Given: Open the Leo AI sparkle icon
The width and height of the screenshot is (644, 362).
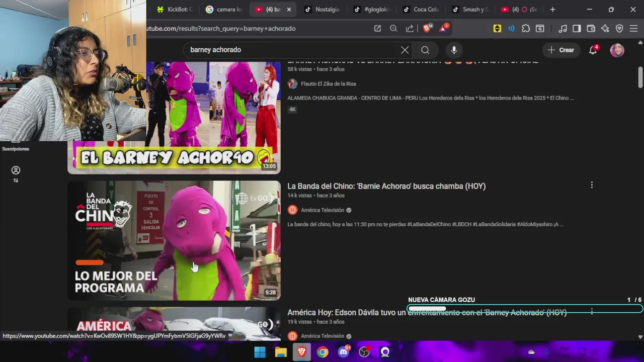Looking at the screenshot, I should (x=605, y=29).
